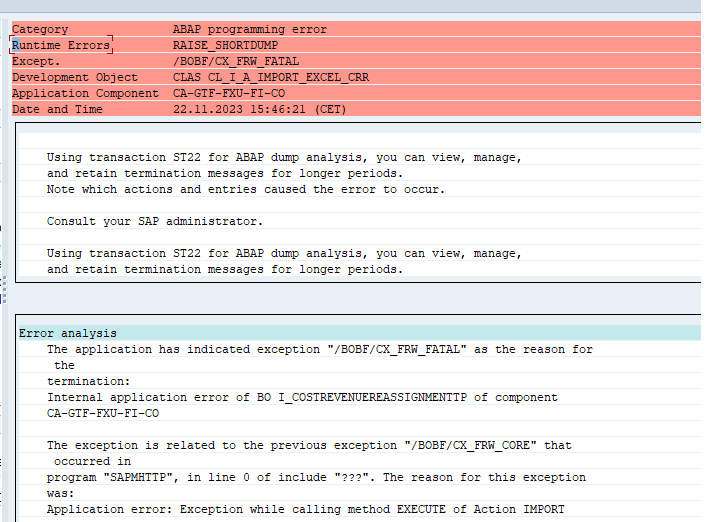Image resolution: width=715 pixels, height=522 pixels.
Task: Select the Note which actions and entries line
Action: (245, 189)
